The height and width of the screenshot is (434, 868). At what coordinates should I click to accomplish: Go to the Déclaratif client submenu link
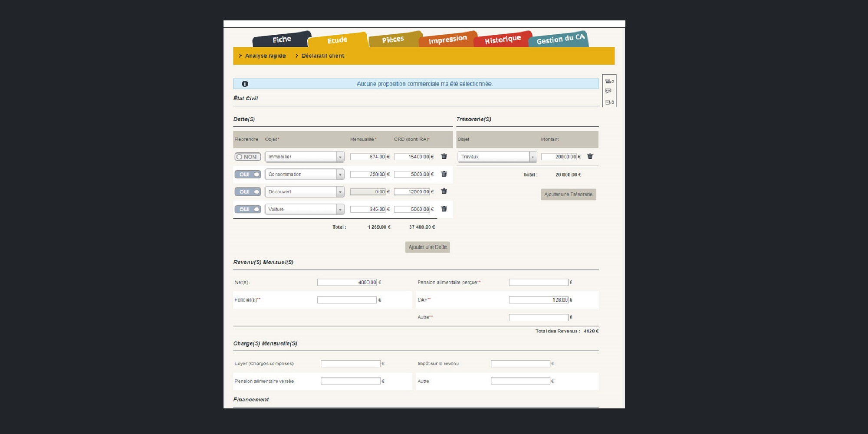coord(322,56)
